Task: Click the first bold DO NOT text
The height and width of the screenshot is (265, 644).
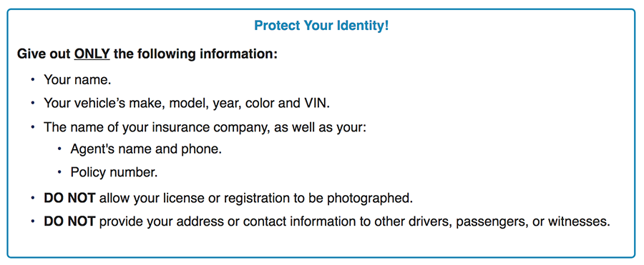Action: tap(69, 198)
